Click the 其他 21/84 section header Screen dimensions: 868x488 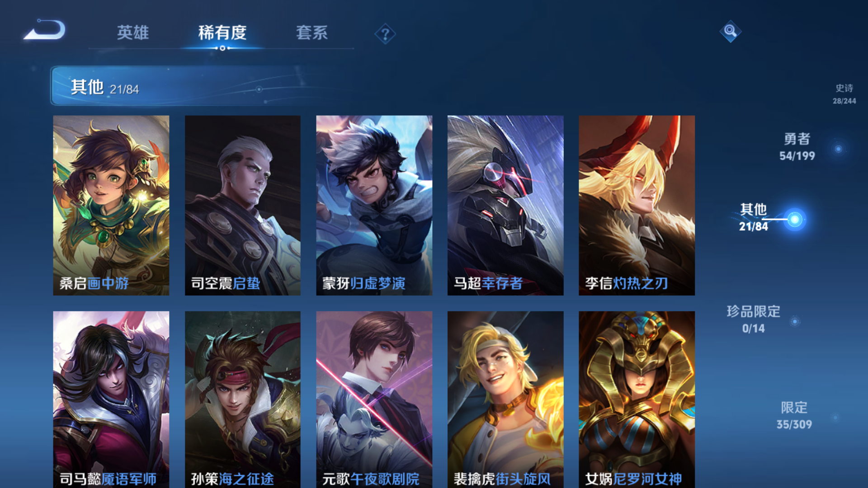194,86
